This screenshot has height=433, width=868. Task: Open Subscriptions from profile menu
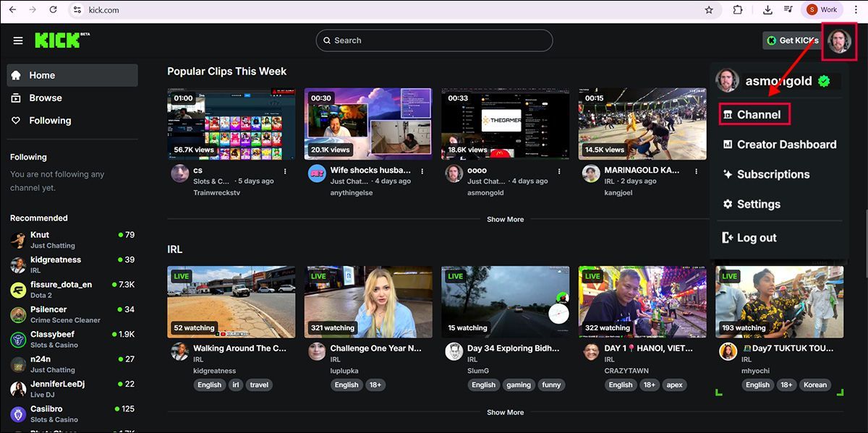[x=765, y=174]
